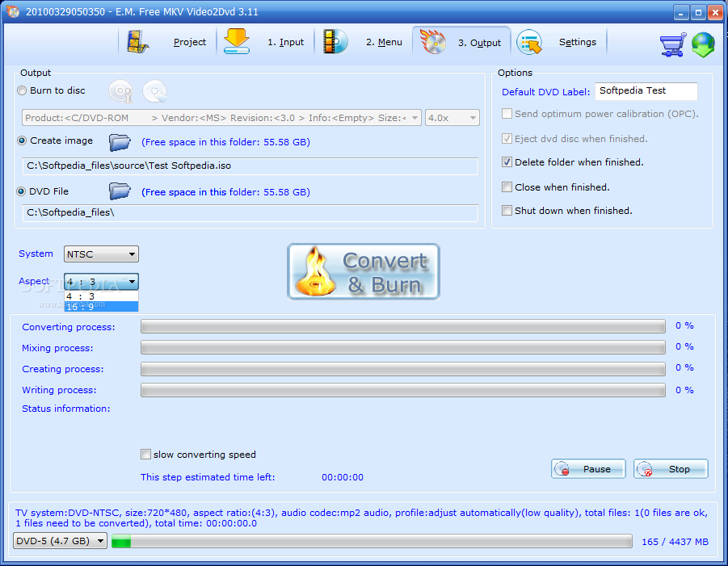Click the disc info icon beside Burn to disc
728x566 pixels.
click(x=120, y=91)
